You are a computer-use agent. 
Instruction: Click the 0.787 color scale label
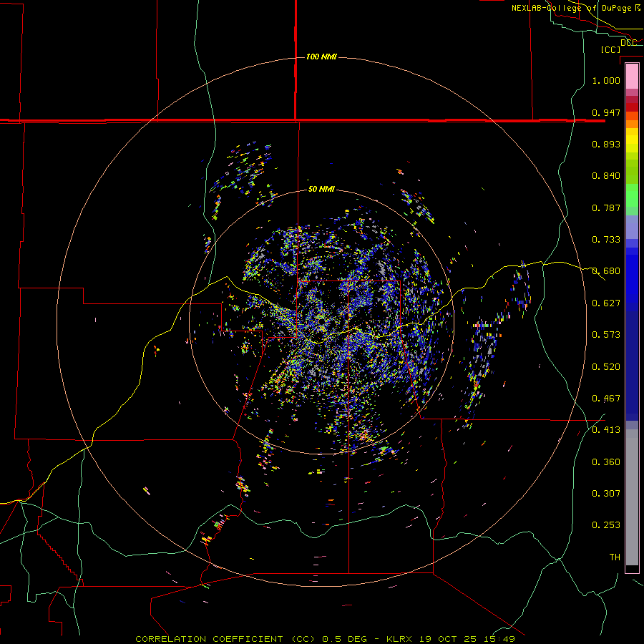(x=606, y=208)
